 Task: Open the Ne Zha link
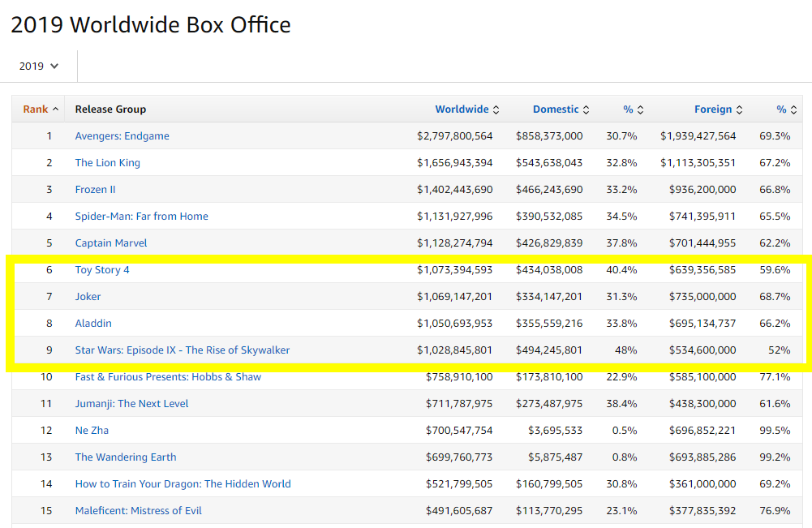92,430
